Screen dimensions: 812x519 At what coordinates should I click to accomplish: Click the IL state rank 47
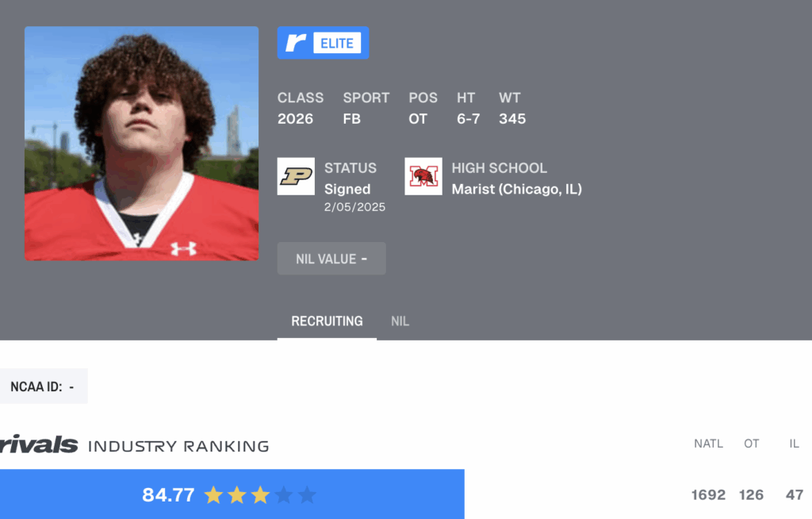point(795,495)
